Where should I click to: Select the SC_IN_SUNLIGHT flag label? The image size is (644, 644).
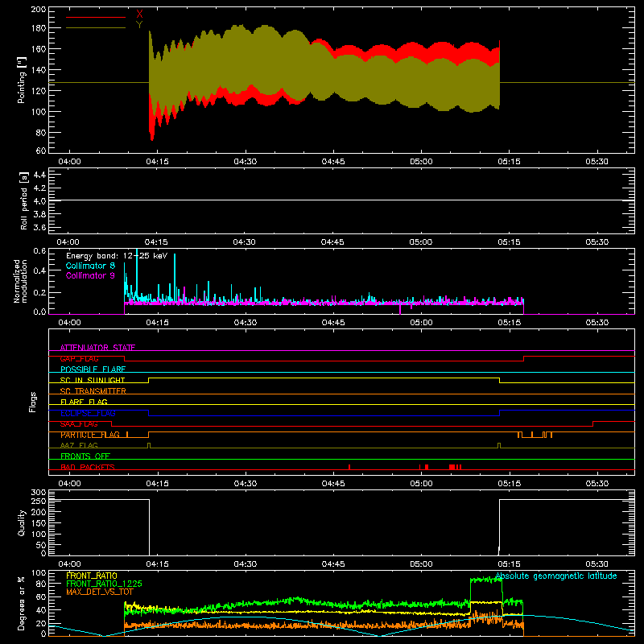tap(93, 380)
